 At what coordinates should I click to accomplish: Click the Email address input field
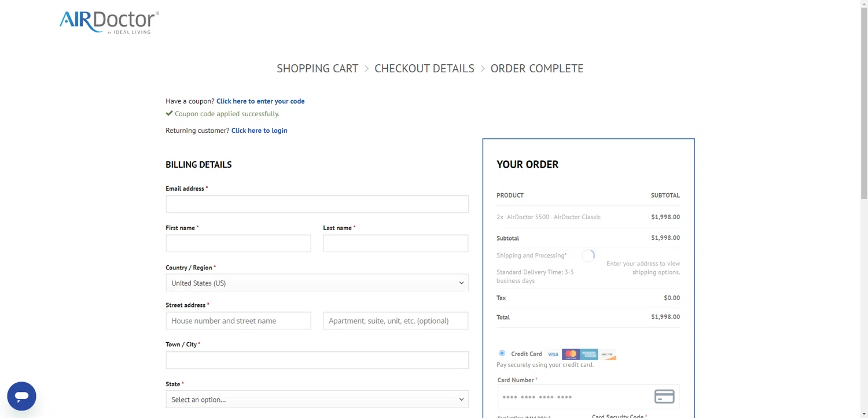pos(317,204)
